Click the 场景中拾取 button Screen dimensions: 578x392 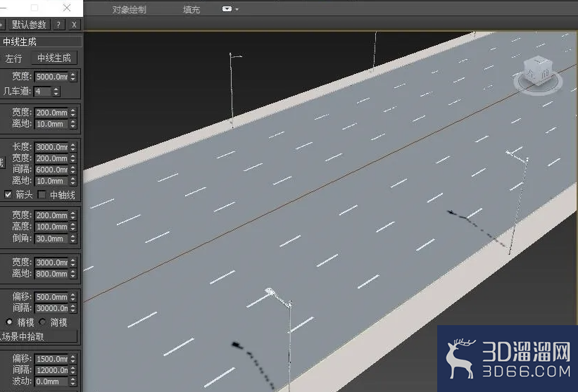[x=38, y=336]
